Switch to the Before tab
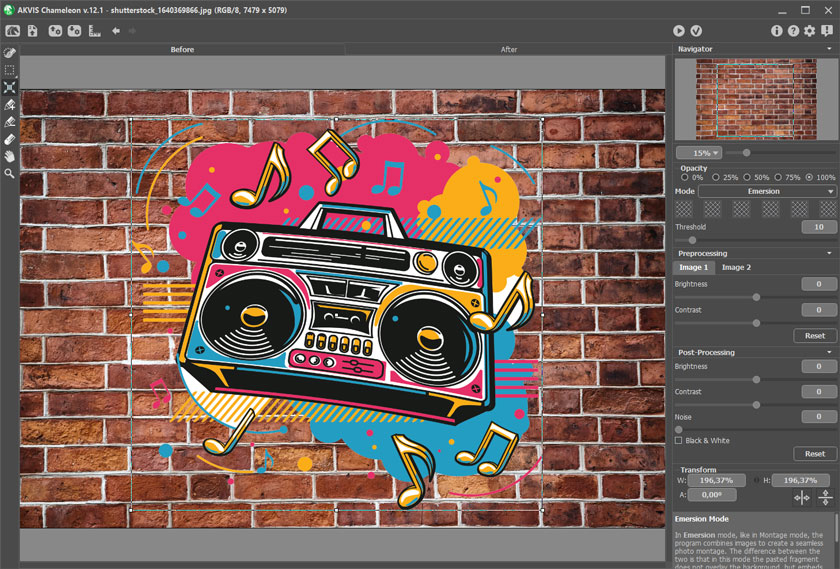Viewport: 840px width, 569px height. [x=182, y=49]
